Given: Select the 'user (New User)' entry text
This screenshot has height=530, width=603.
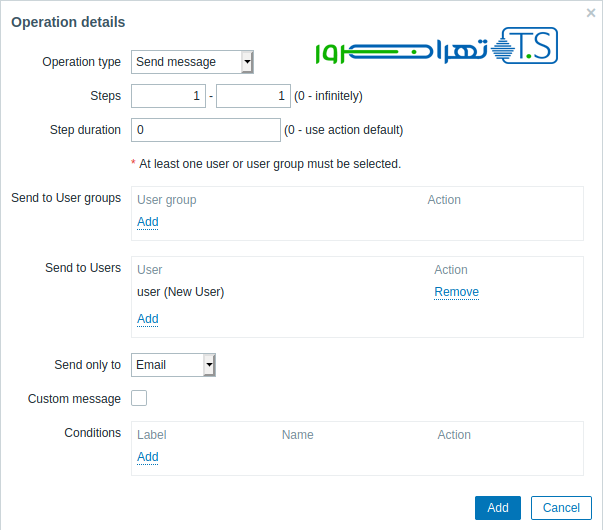Looking at the screenshot, I should click(180, 292).
